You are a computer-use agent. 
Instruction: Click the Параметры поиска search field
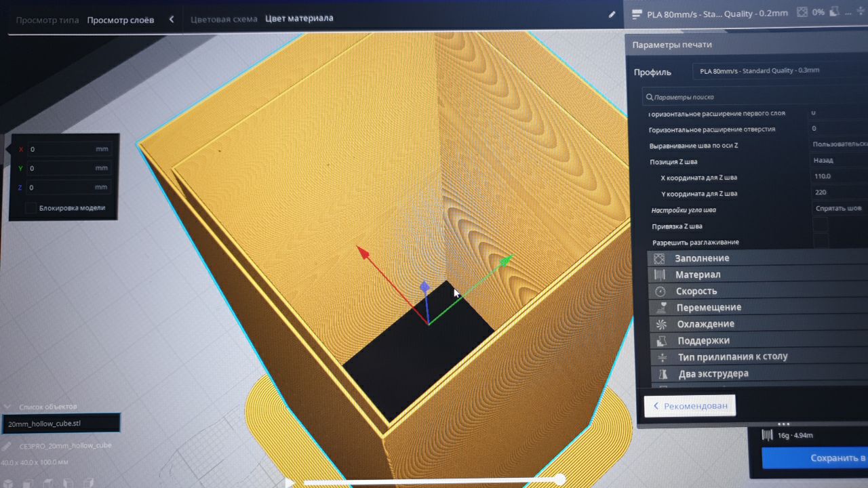click(x=755, y=97)
